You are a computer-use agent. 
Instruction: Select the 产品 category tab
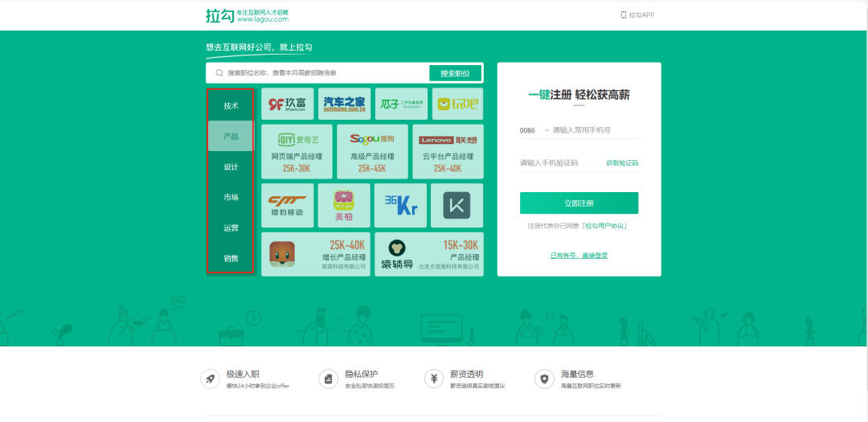[x=231, y=136]
